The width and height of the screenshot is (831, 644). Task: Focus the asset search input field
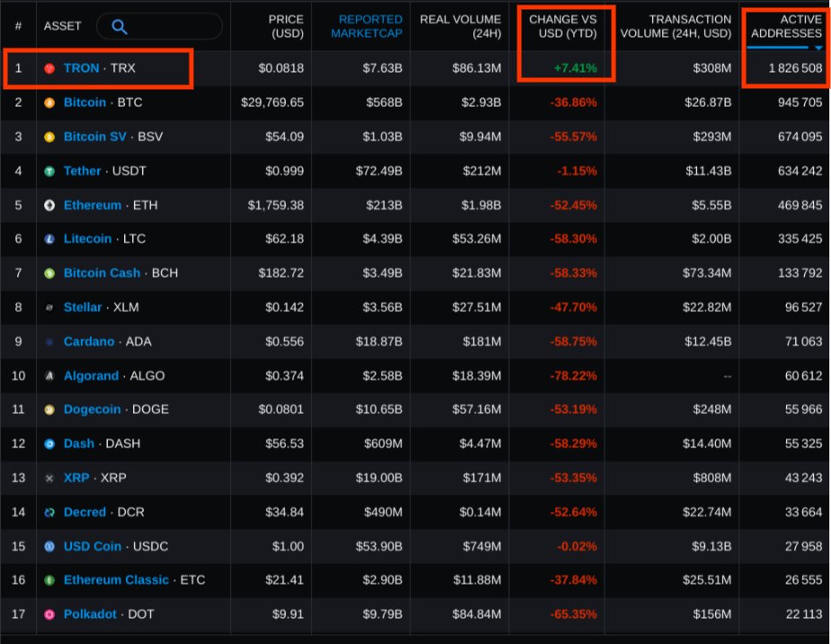pyautogui.click(x=160, y=27)
